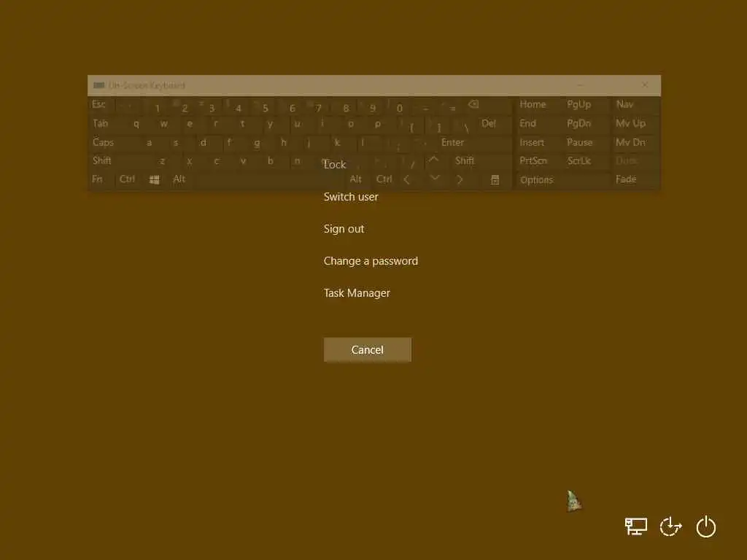The height and width of the screenshot is (560, 747).
Task: Choose Sign out
Action: point(344,229)
